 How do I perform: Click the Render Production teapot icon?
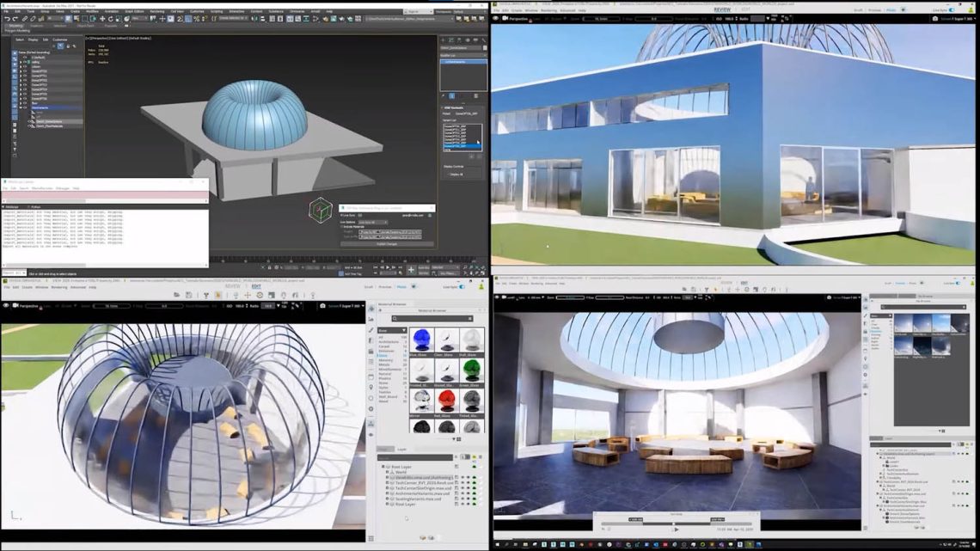[x=349, y=20]
